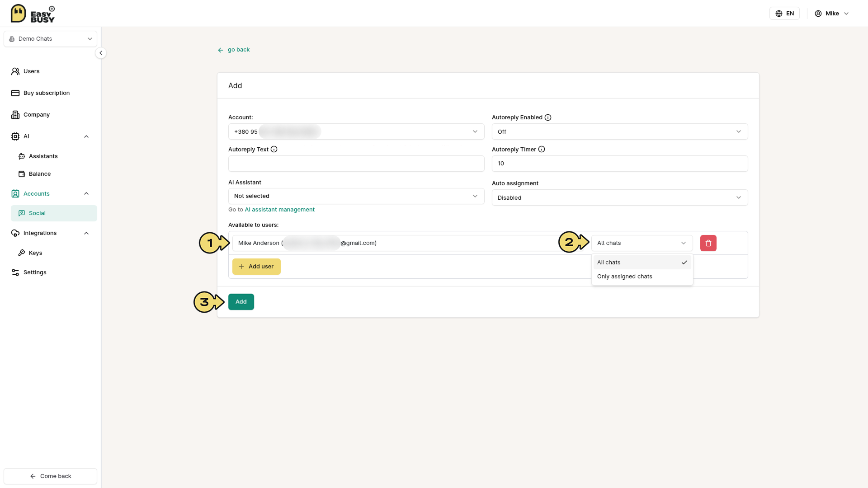Open the Auto assignment dropdown
868x488 pixels.
tap(620, 197)
